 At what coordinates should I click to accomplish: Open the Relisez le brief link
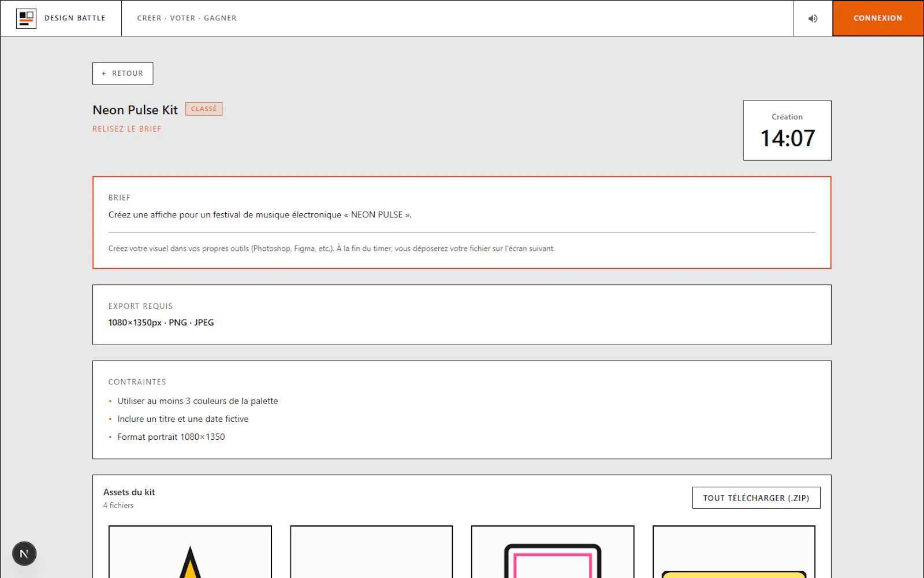pos(127,129)
